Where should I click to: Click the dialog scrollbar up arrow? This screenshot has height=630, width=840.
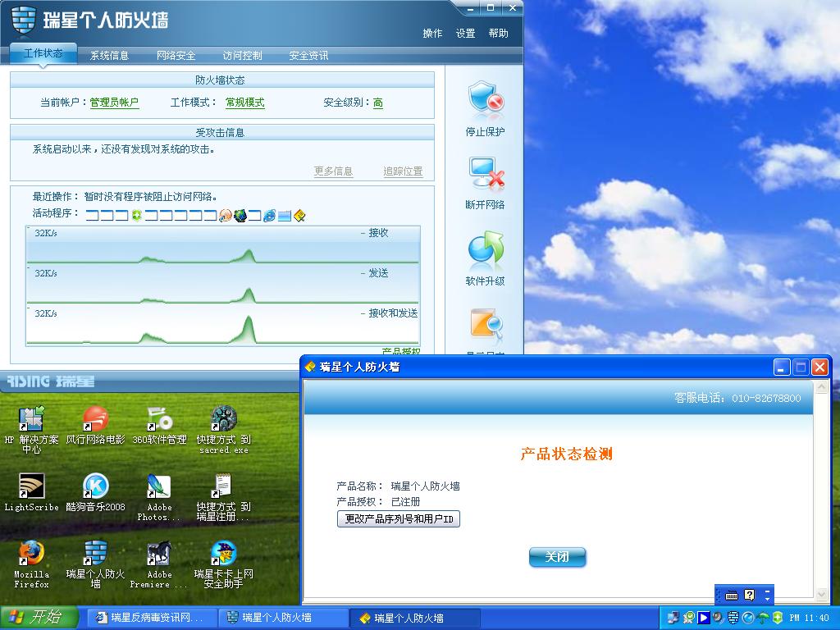821,386
